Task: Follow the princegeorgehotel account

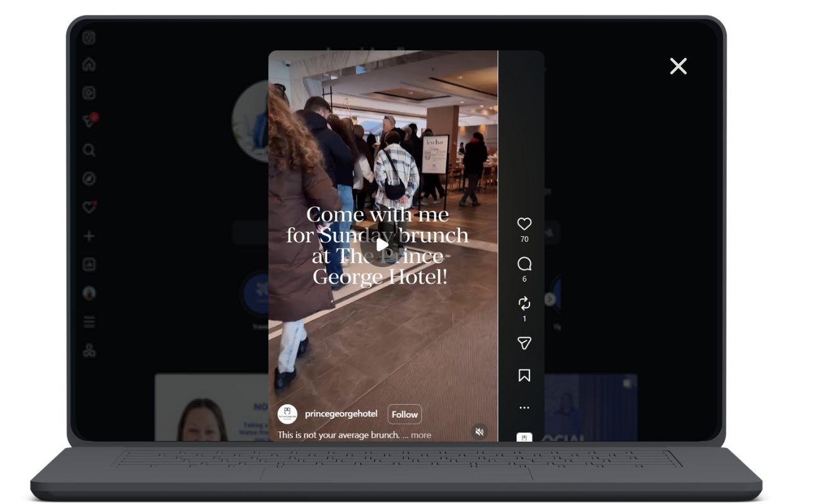Action: pos(405,415)
